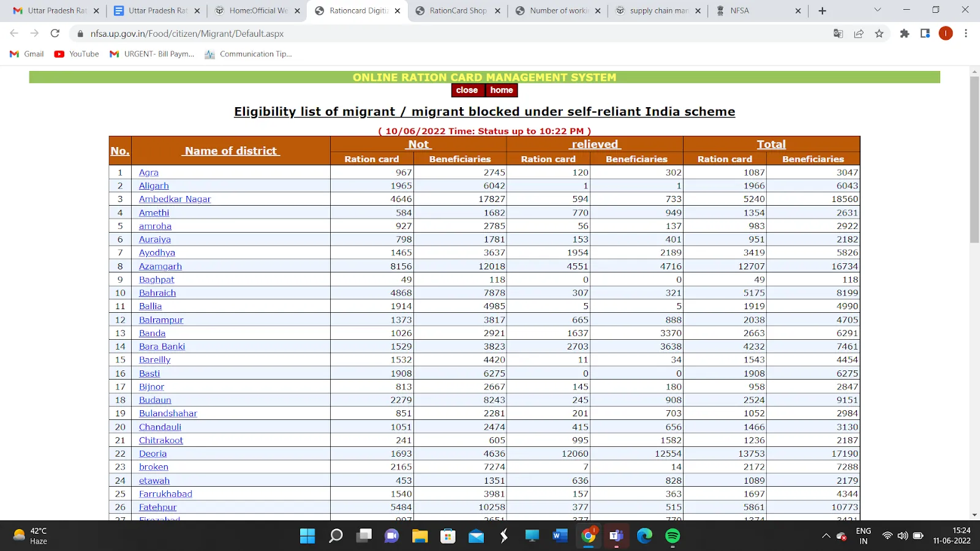Viewport: 980px width, 551px height.
Task: Open the Azamgarh district link
Action: (x=160, y=266)
